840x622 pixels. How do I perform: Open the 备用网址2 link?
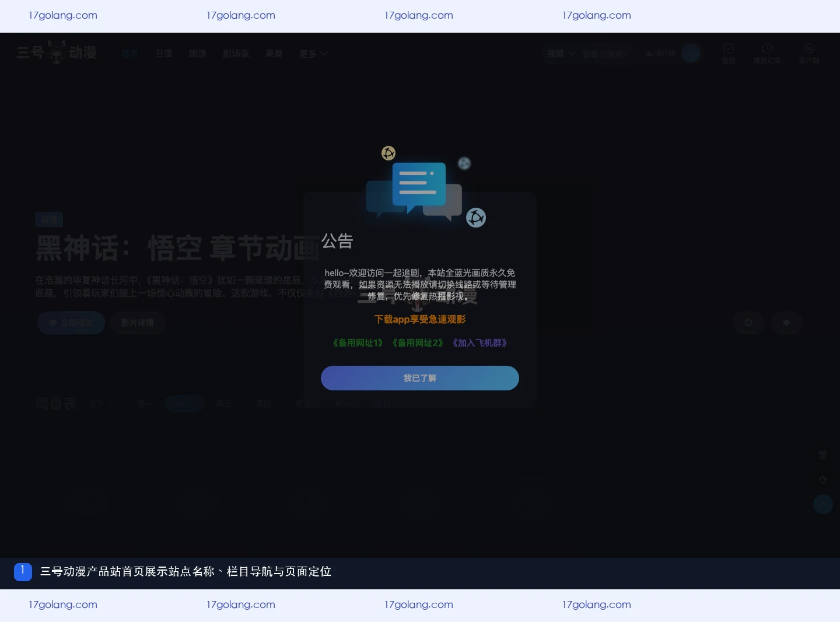coord(418,343)
